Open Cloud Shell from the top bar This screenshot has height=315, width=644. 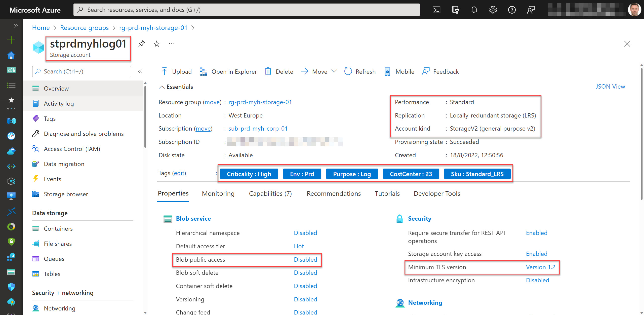[436, 10]
